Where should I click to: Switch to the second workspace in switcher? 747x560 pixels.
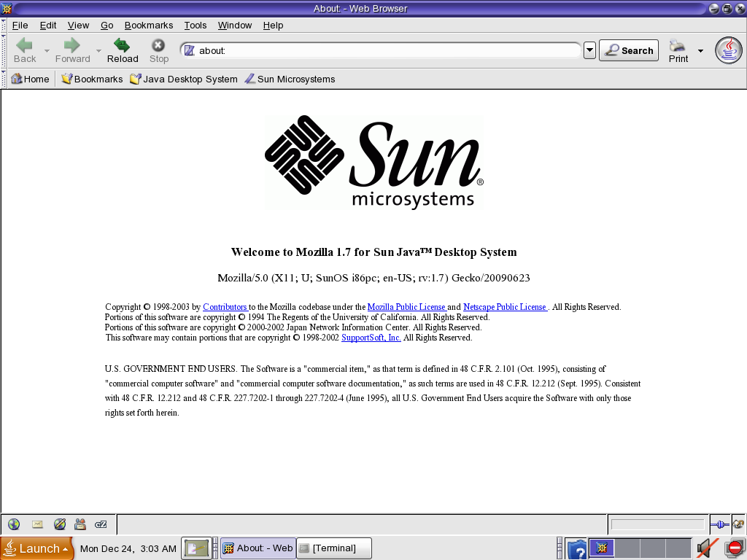[627, 548]
